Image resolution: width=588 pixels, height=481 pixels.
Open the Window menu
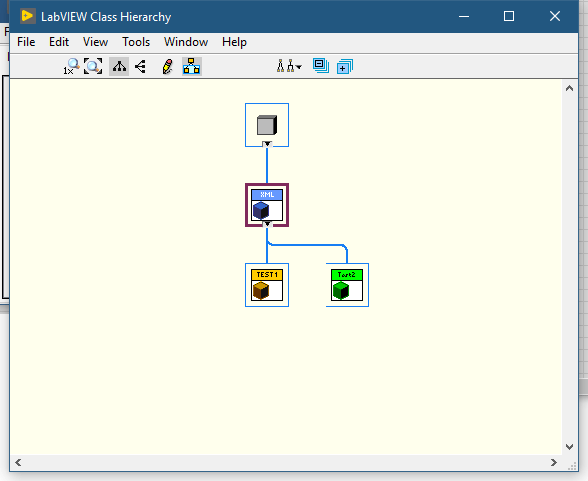[186, 42]
